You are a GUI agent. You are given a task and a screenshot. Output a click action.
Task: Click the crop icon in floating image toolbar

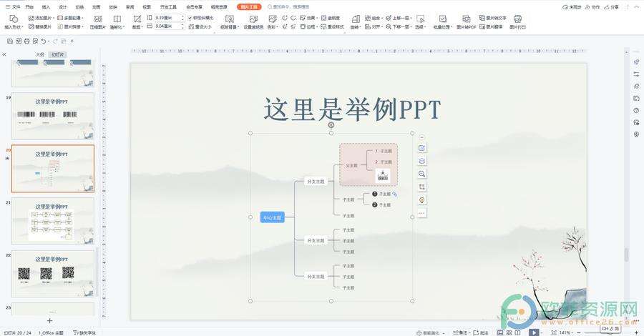(x=421, y=187)
